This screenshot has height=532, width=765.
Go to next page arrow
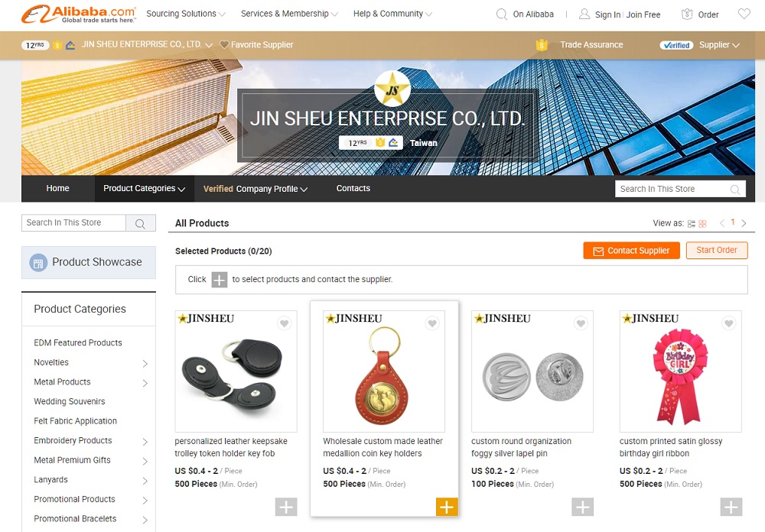[x=744, y=223]
